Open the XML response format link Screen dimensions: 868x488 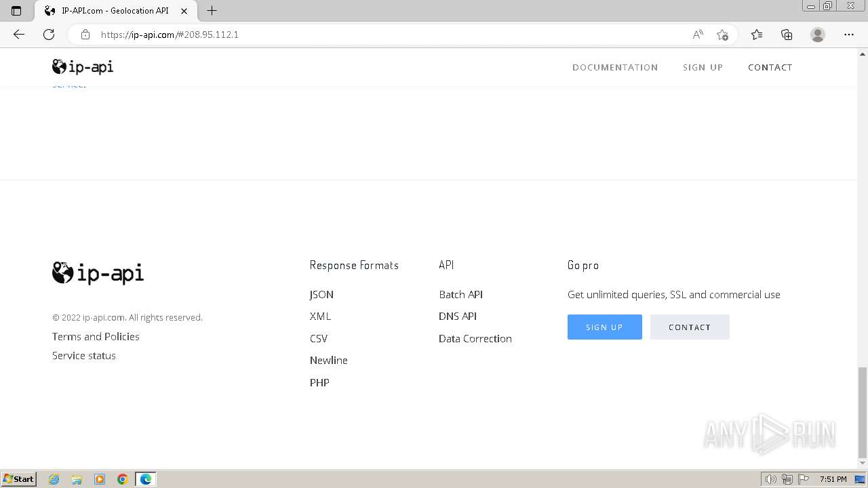pos(320,317)
